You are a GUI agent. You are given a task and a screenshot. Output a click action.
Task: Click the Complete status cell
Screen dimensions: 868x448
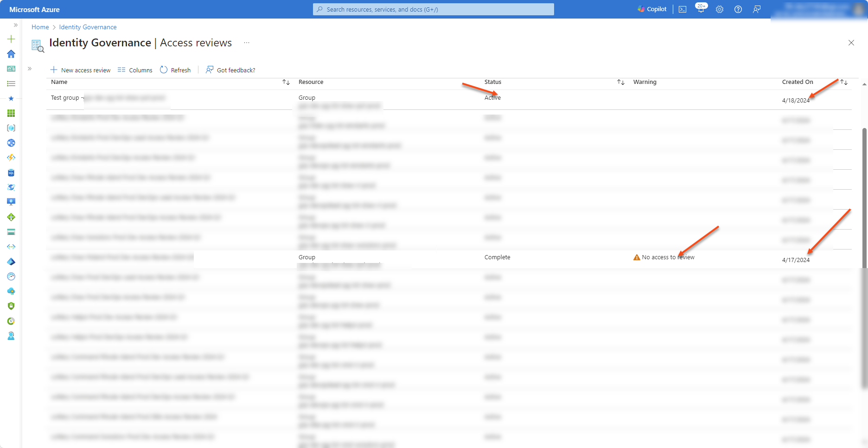(x=497, y=257)
